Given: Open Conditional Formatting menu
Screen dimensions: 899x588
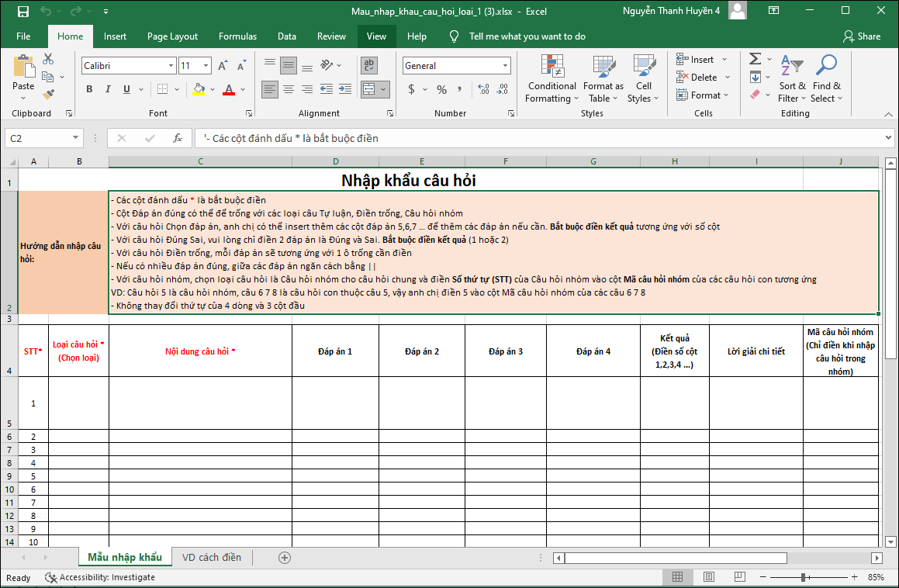Looking at the screenshot, I should click(552, 79).
